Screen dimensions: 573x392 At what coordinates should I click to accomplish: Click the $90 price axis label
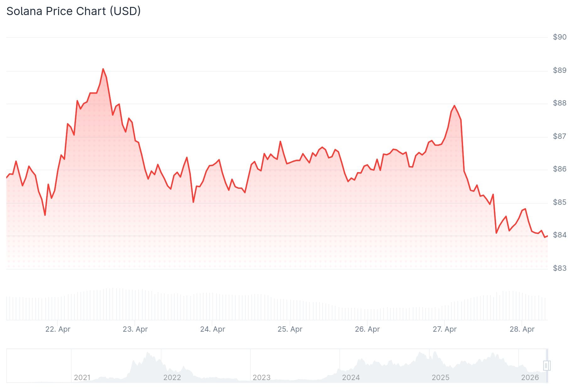(x=559, y=37)
